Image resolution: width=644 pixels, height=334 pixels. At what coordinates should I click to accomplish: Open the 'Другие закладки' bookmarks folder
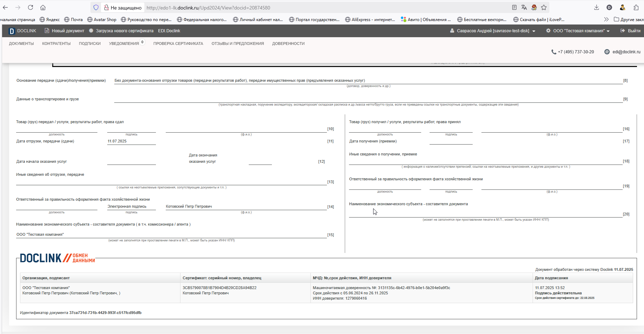click(629, 20)
